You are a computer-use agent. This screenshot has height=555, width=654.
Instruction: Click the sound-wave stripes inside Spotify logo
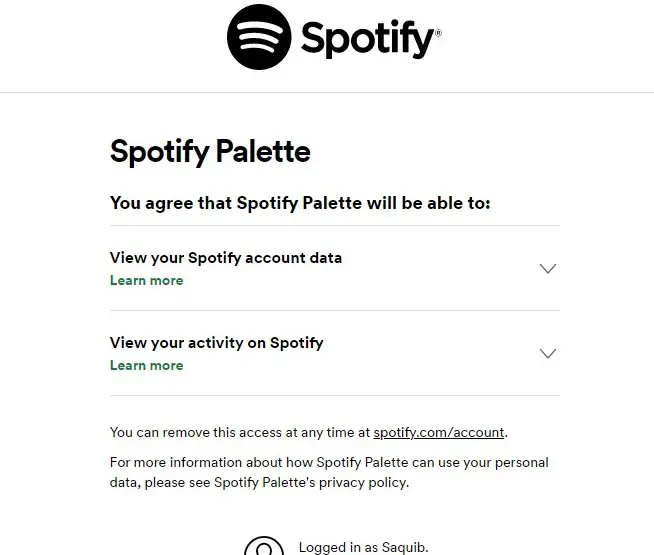pos(259,36)
